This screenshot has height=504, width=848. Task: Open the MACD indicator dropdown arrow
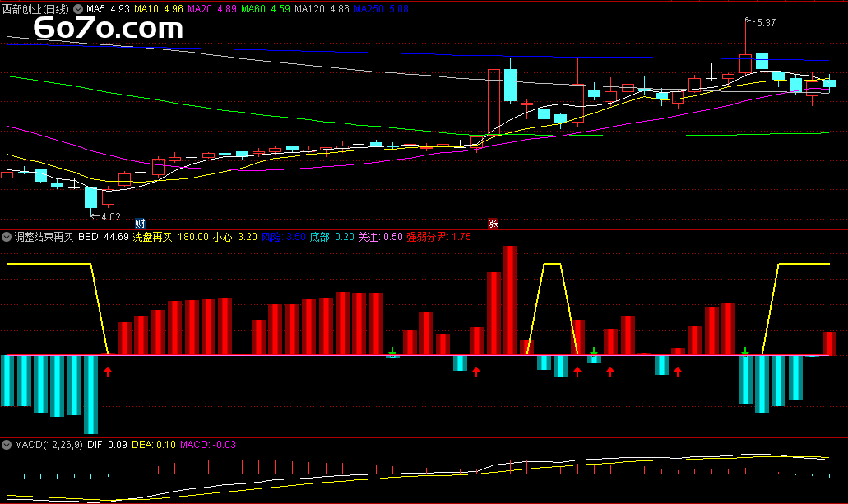click(7, 445)
